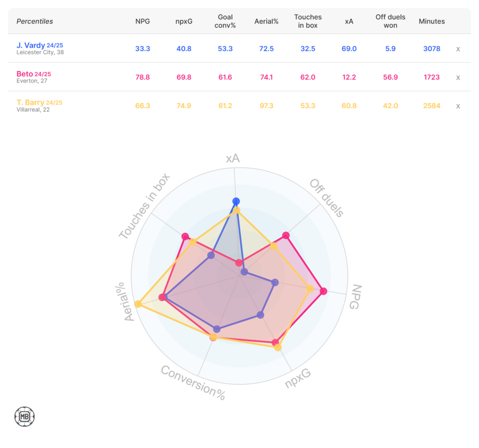Click Off duels won column header
This screenshot has width=479, height=448.
coord(390,21)
